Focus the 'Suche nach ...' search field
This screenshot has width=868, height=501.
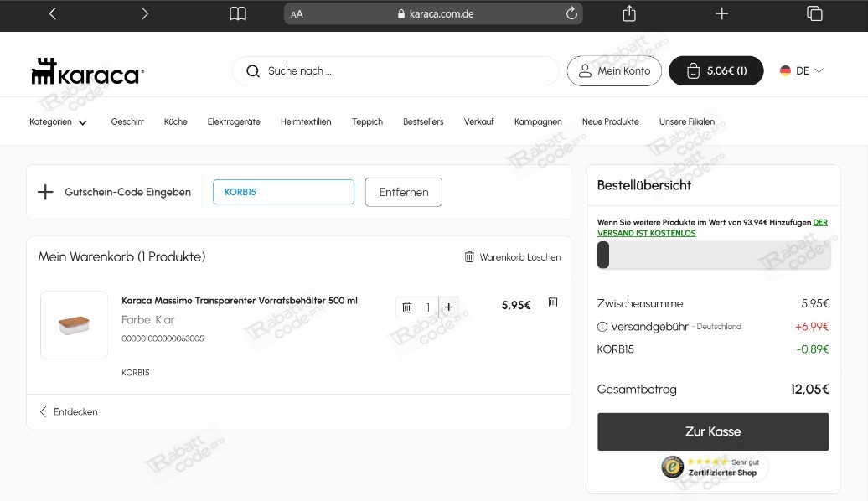point(395,71)
